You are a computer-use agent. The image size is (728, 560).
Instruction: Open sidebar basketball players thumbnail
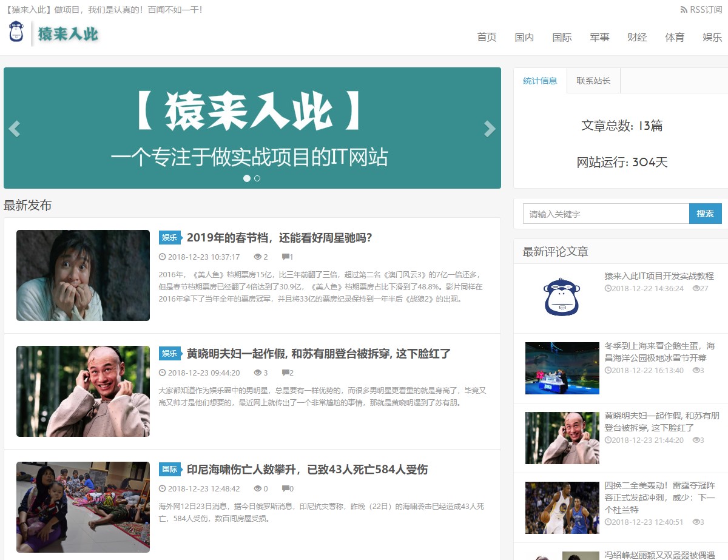tap(562, 508)
